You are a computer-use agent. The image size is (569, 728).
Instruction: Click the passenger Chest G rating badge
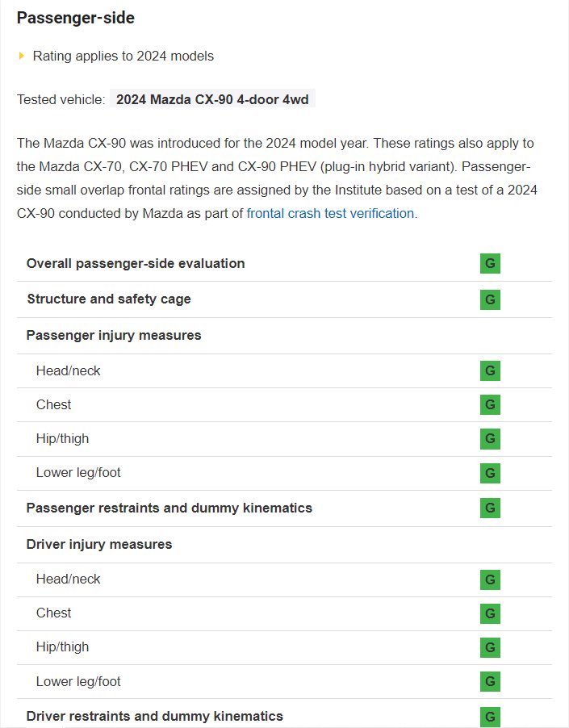pos(490,405)
